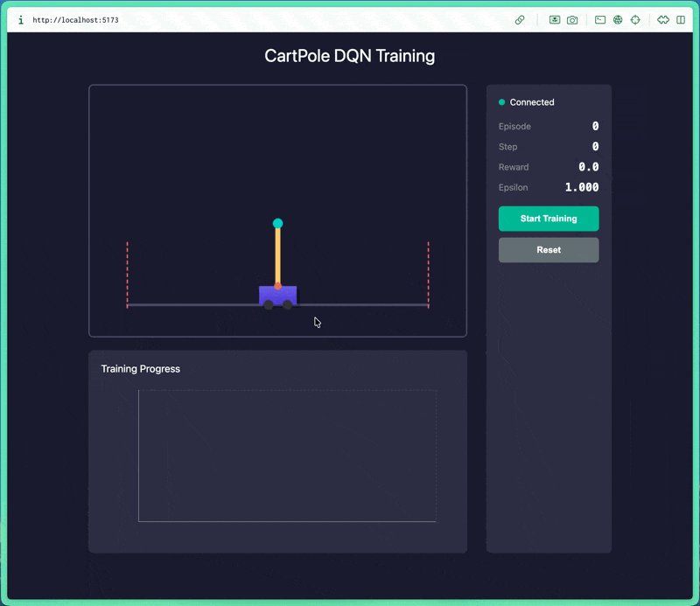Click the Step counter label

(507, 146)
